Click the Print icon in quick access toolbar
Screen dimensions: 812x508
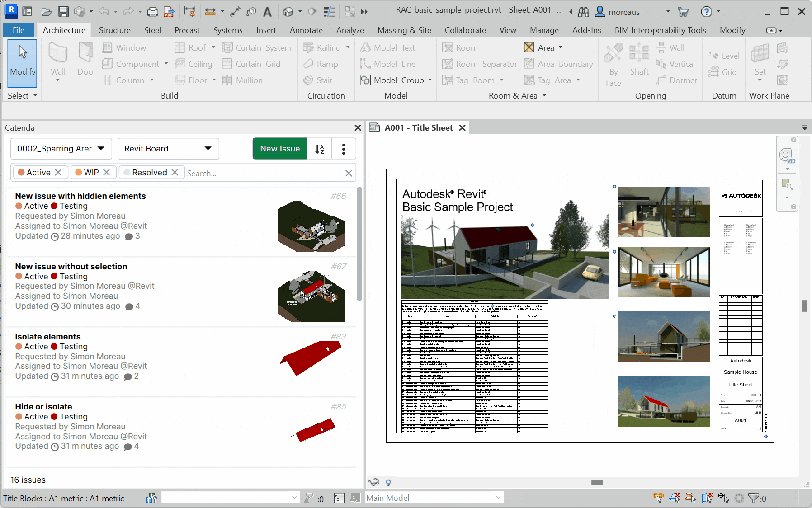click(153, 12)
